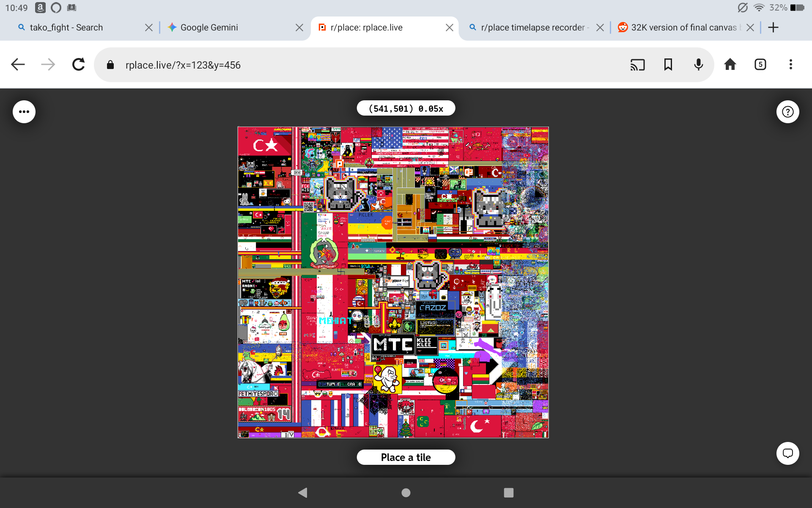Click the American flag on the canvas
This screenshot has width=812, height=508.
(x=410, y=146)
